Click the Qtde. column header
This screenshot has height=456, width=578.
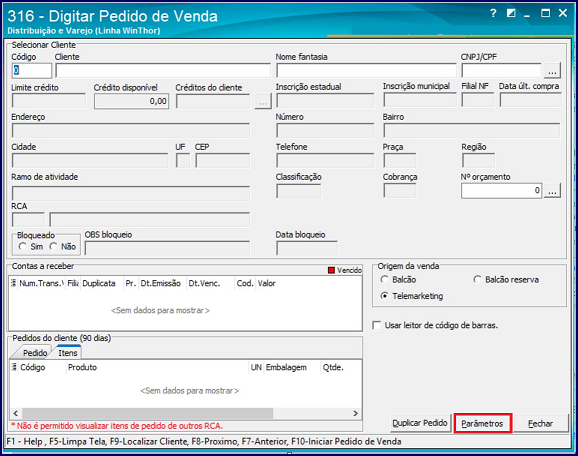coord(341,367)
